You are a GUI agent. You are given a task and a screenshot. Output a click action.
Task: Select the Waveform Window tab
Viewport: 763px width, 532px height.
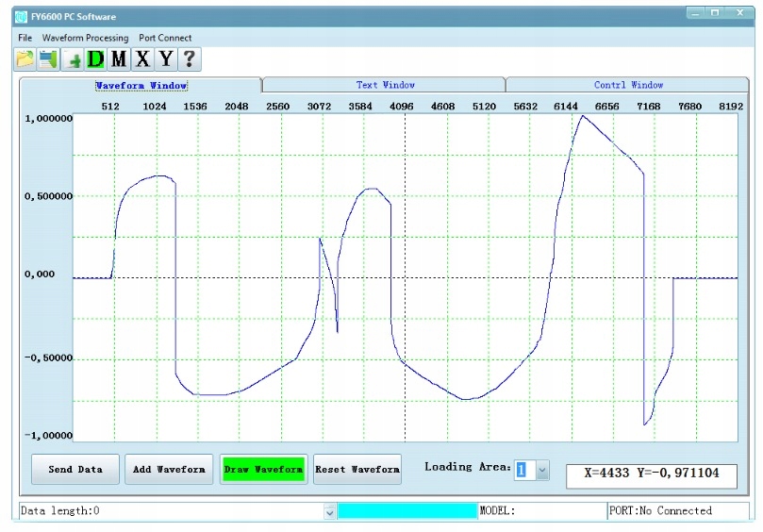point(141,86)
